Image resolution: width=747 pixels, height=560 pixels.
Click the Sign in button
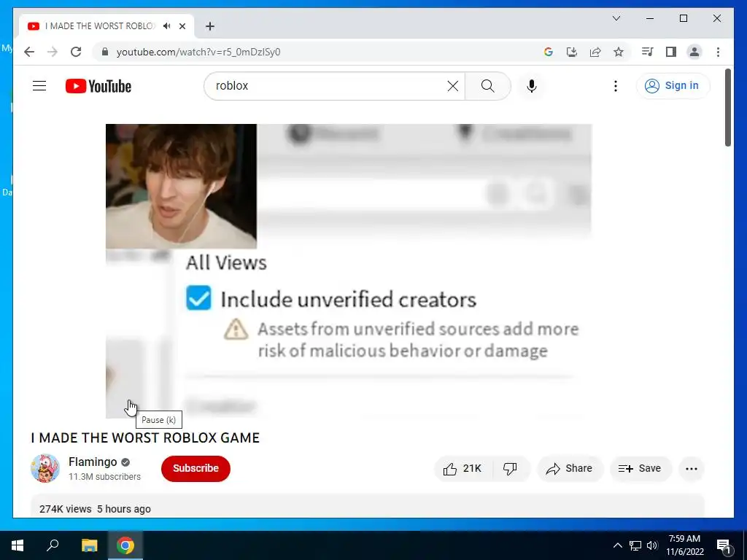(672, 86)
